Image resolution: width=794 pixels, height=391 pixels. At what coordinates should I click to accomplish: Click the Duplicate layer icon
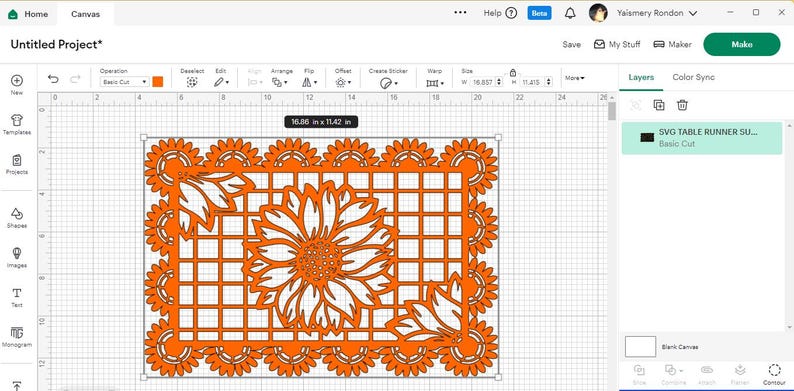pyautogui.click(x=658, y=105)
